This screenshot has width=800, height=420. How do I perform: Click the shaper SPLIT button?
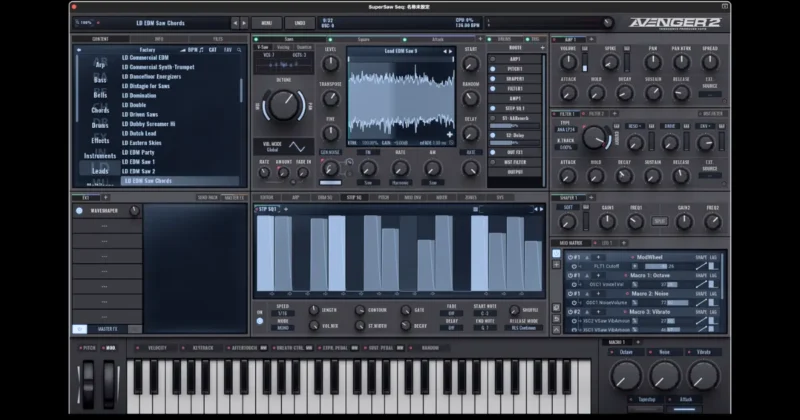coord(659,221)
